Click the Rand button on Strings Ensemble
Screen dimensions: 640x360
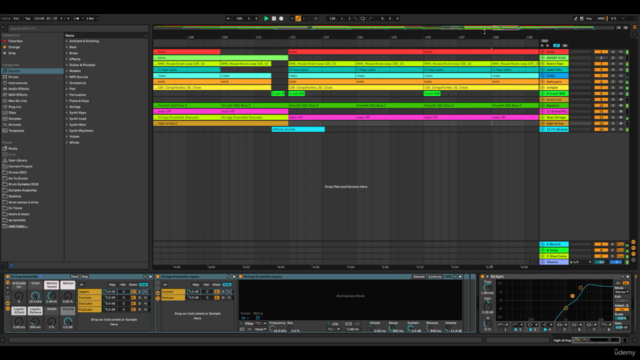tap(75, 277)
